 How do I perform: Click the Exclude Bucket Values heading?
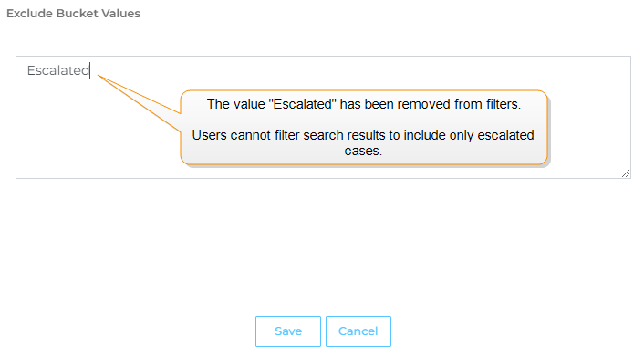pyautogui.click(x=74, y=13)
